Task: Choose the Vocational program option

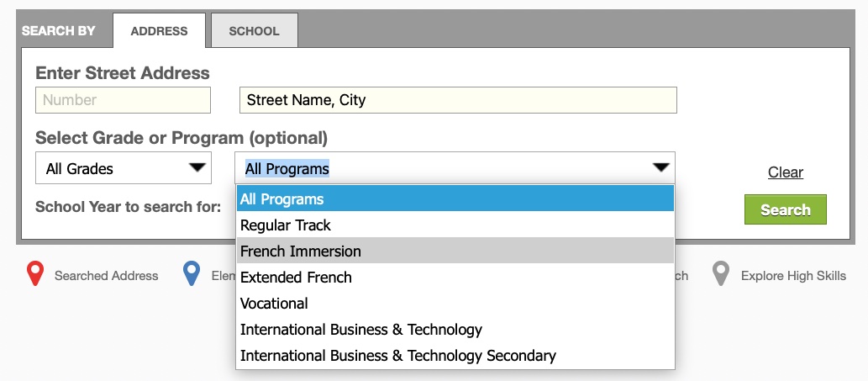Action: click(455, 303)
